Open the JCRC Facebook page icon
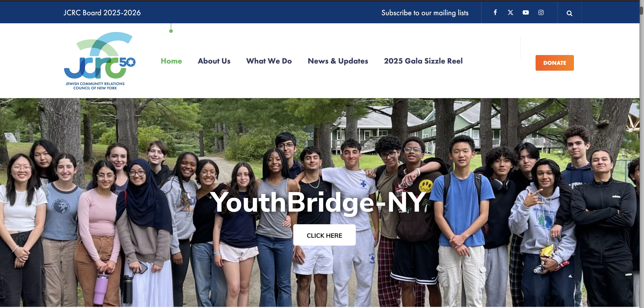Screen dimensions: 644x308 coord(495,12)
